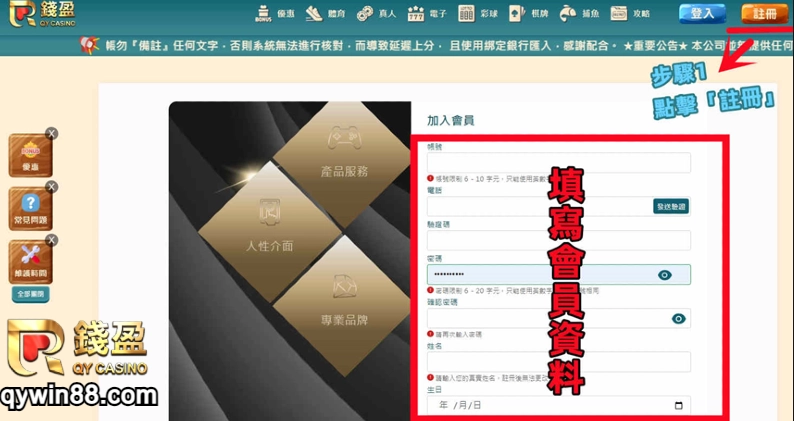Close the 常見問題 sidebar widget
The width and height of the screenshot is (794, 421).
pos(52,186)
